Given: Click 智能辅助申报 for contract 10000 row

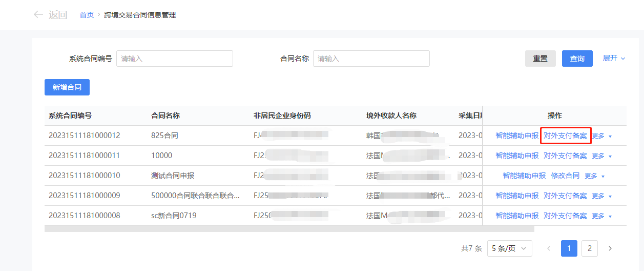Looking at the screenshot, I should tap(517, 156).
